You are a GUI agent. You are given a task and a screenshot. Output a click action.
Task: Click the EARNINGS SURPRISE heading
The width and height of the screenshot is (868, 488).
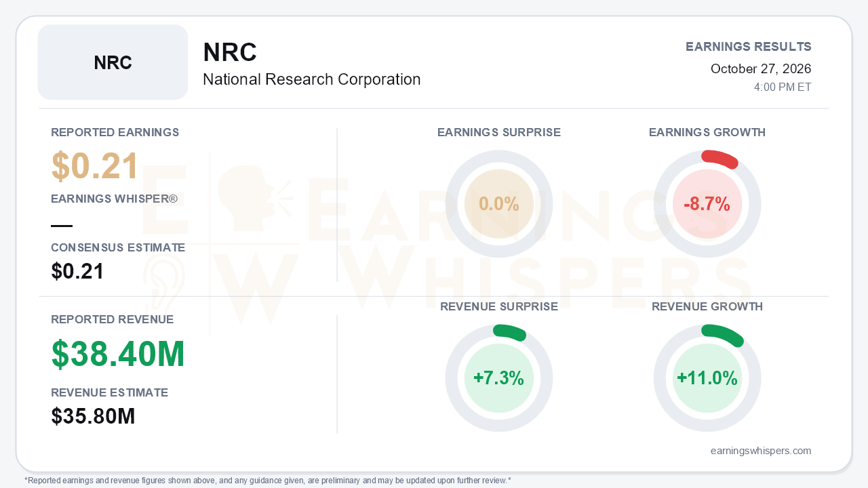click(x=499, y=132)
